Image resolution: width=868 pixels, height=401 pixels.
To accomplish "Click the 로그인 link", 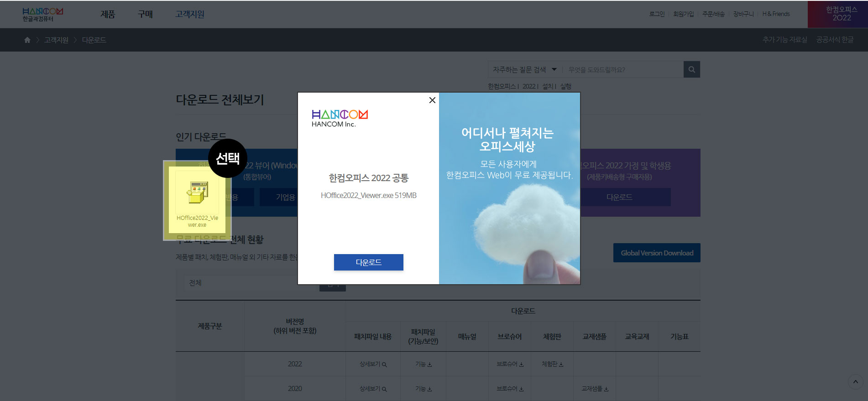I will point(657,14).
